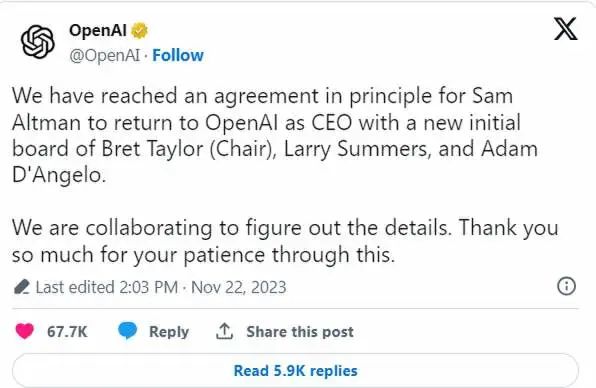Click the OpenAI display name
Viewport: 596px width, 388px height.
click(98, 30)
